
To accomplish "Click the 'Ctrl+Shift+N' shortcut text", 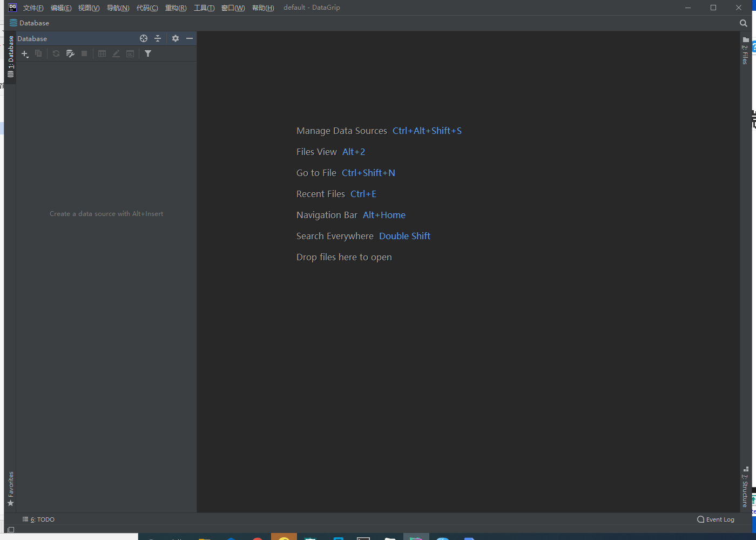I will [369, 173].
